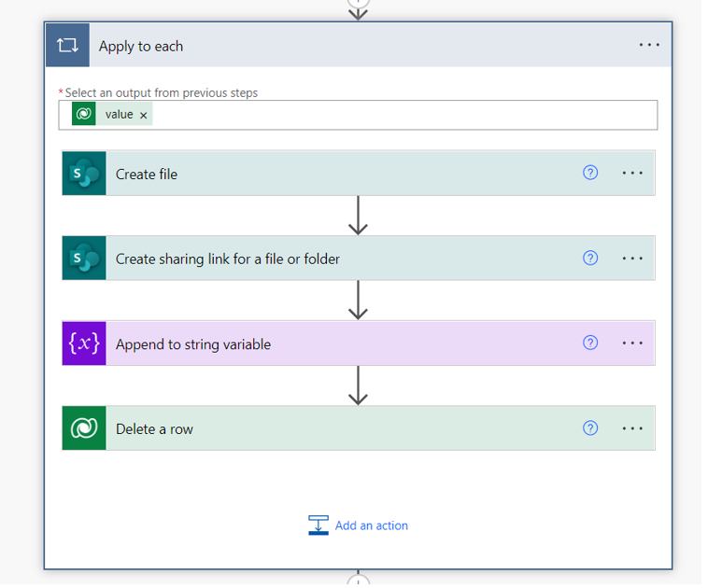Open Apply to each options menu

click(649, 45)
